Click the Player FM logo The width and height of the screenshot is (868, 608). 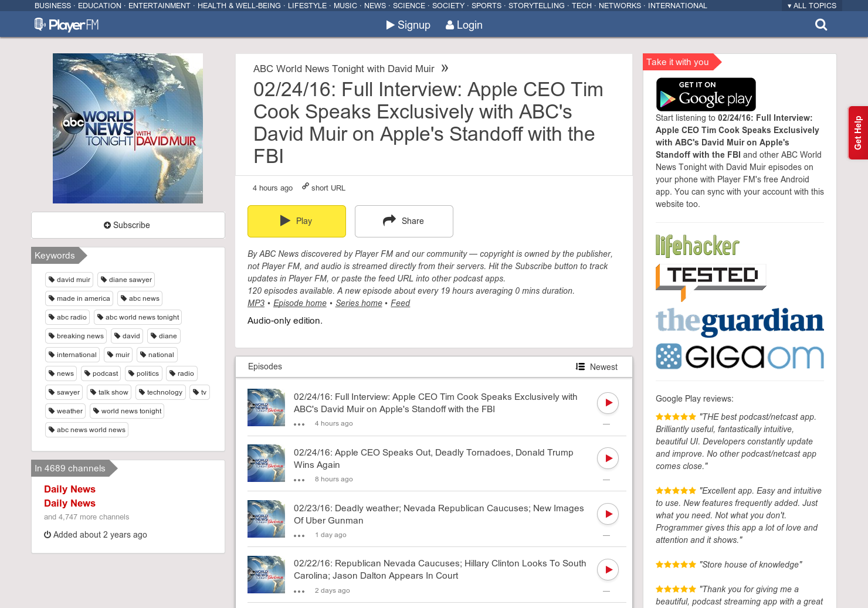pyautogui.click(x=66, y=25)
